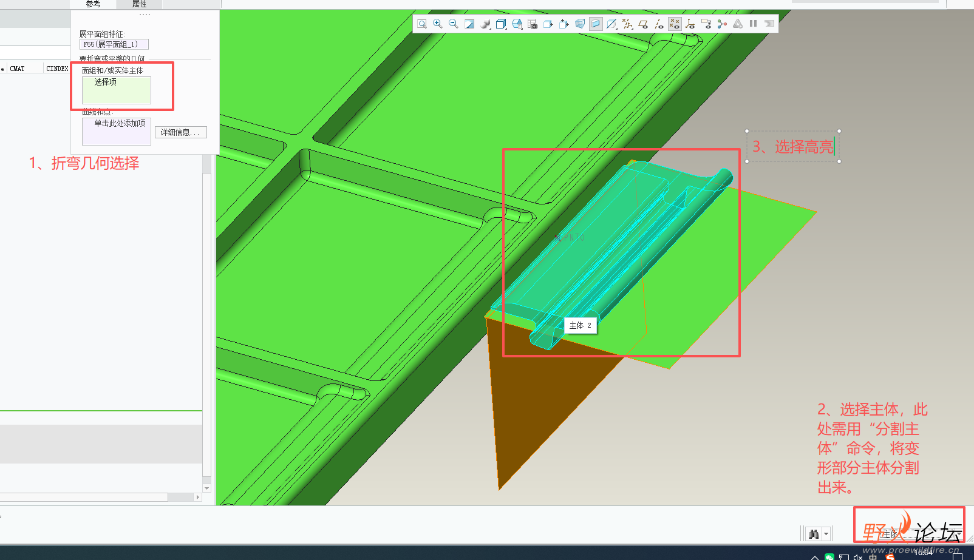Click the network tray icon
Viewport: 974px width, 560px height.
click(x=844, y=557)
